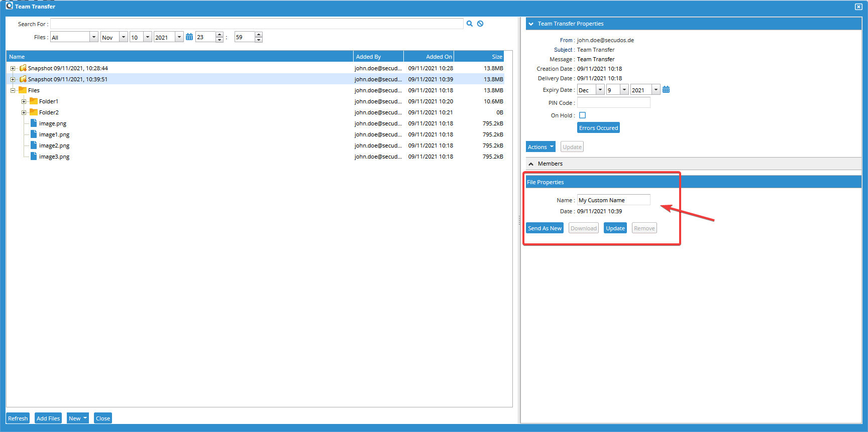The height and width of the screenshot is (432, 868).
Task: Open the Actions dropdown button
Action: click(x=540, y=147)
